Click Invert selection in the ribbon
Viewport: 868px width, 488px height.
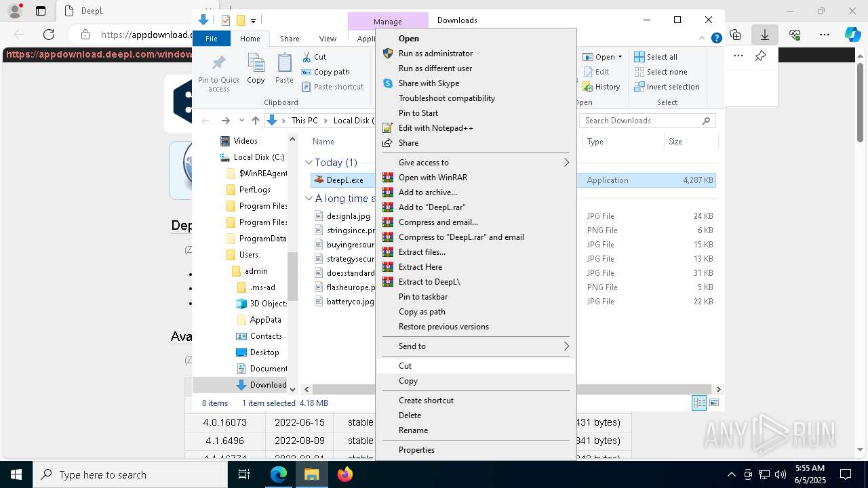point(667,87)
